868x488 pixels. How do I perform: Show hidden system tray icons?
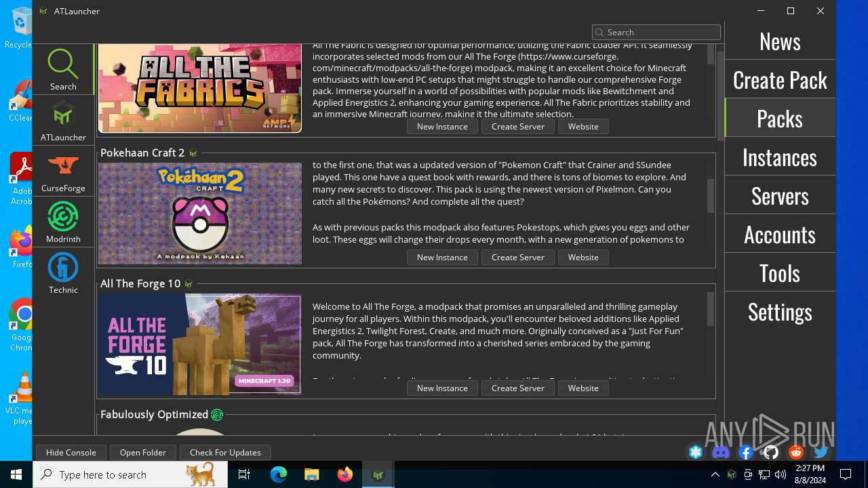pyautogui.click(x=715, y=474)
